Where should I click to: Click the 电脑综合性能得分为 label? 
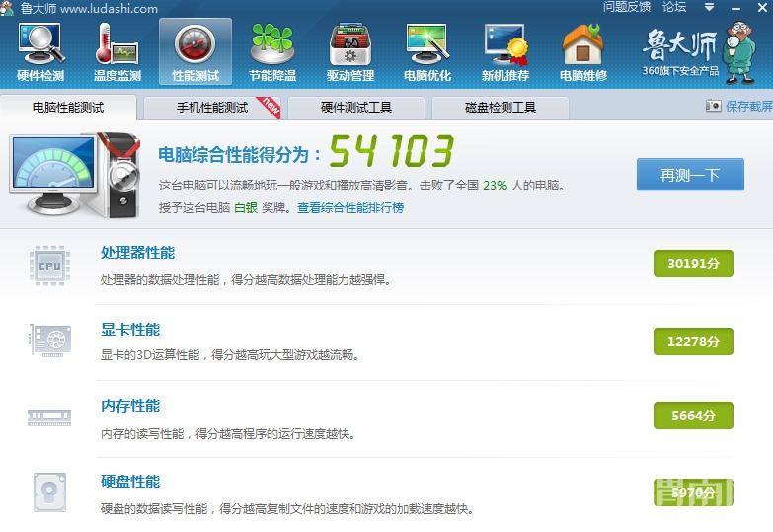[x=239, y=154]
